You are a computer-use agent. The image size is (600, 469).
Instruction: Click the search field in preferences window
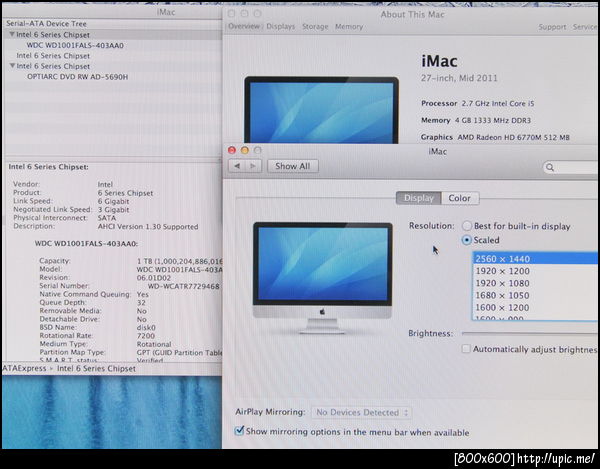570,167
